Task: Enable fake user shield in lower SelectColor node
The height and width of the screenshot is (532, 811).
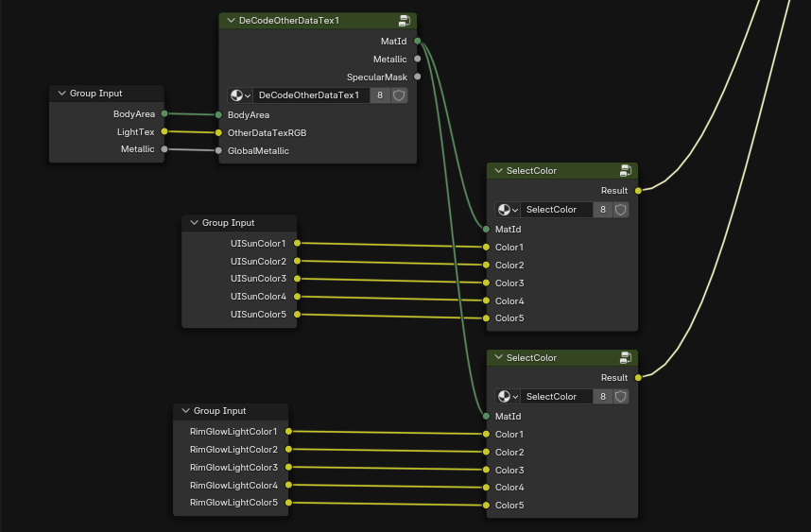Action: click(621, 397)
